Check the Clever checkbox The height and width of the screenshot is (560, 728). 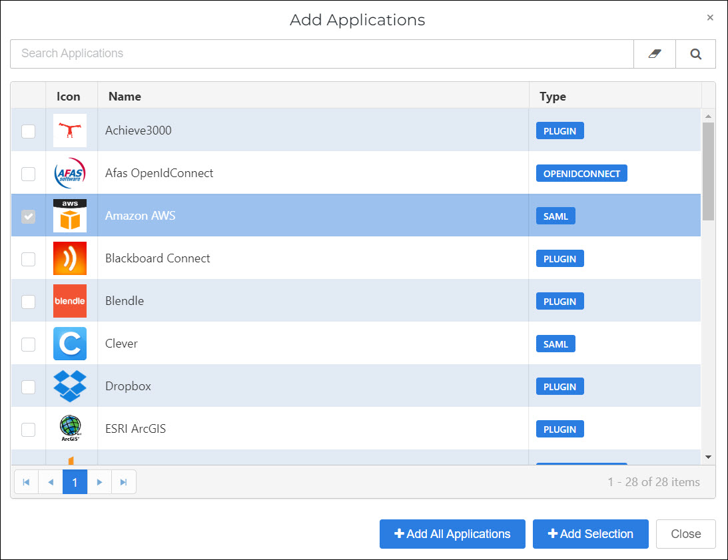29,344
